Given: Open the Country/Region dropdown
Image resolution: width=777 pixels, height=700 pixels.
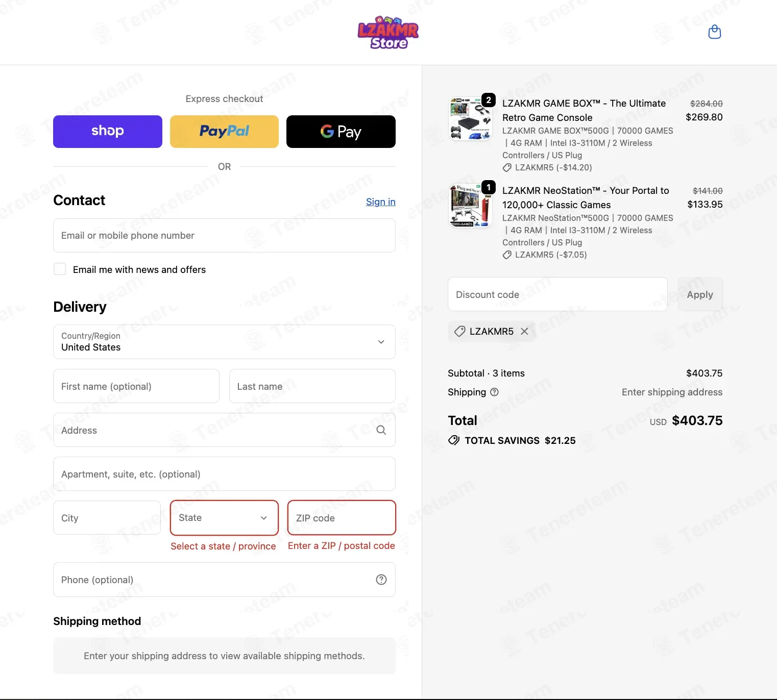Looking at the screenshot, I should tap(224, 342).
